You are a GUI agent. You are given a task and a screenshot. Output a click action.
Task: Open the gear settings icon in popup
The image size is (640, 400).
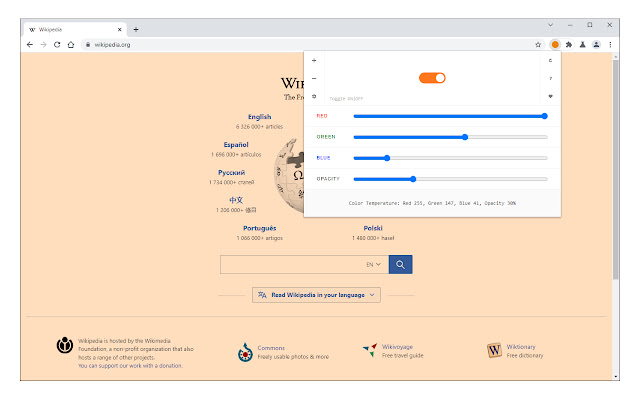(x=314, y=96)
